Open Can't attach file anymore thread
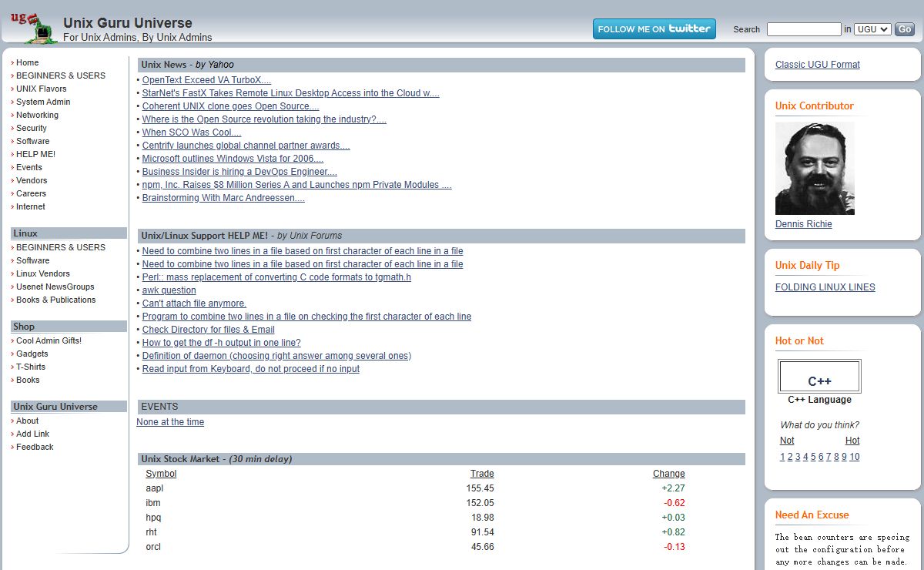The image size is (924, 570). (x=194, y=303)
